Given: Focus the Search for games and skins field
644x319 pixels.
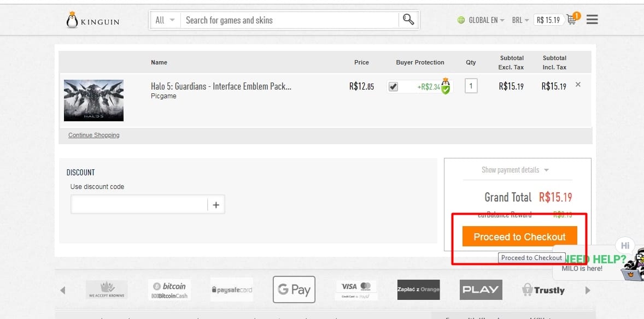Looking at the screenshot, I should [x=290, y=20].
